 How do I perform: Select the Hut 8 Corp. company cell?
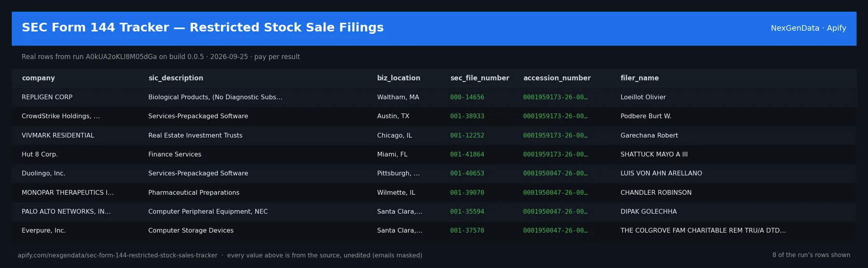click(40, 154)
